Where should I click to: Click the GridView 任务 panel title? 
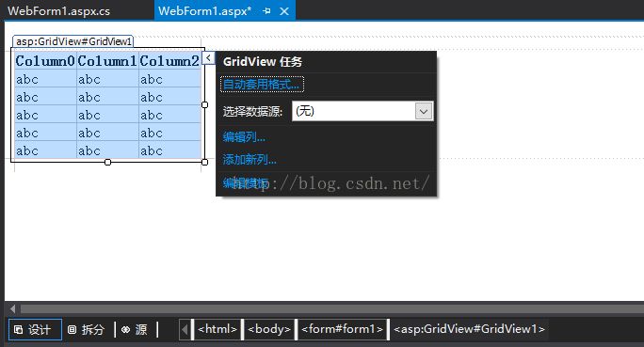[263, 62]
